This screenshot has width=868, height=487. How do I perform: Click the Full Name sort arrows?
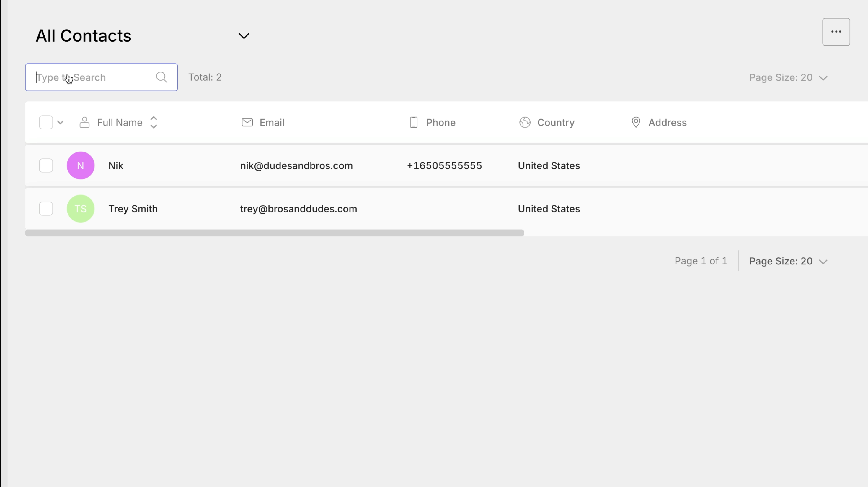[154, 122]
